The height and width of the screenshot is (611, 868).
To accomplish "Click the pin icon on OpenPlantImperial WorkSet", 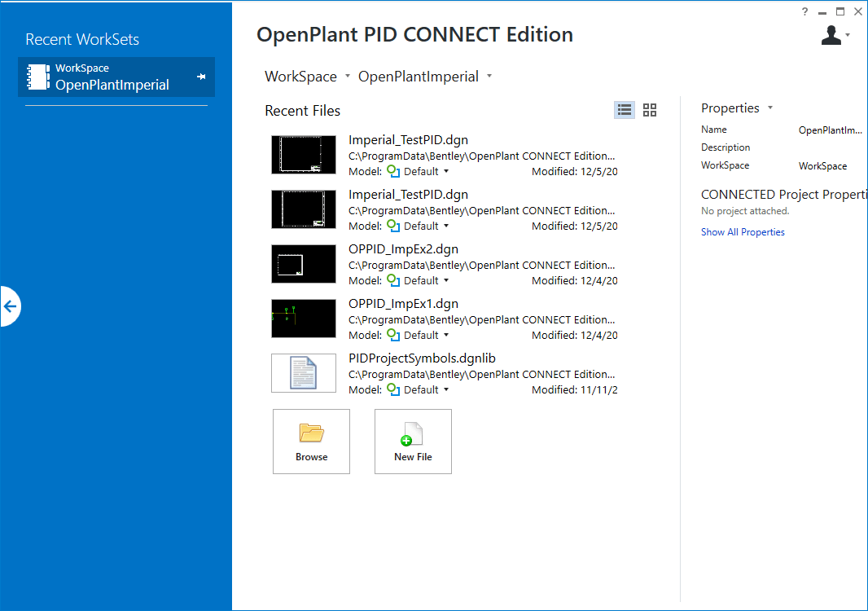I will click(201, 77).
